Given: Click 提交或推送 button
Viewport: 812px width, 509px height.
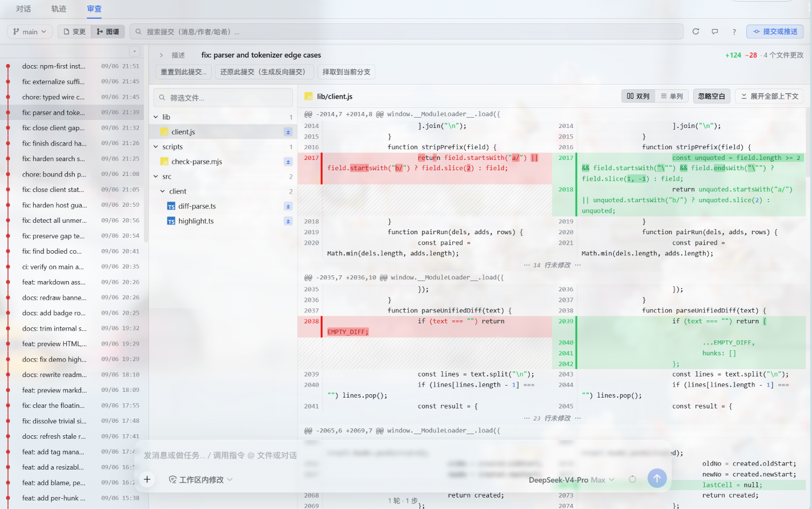Looking at the screenshot, I should tap(775, 31).
